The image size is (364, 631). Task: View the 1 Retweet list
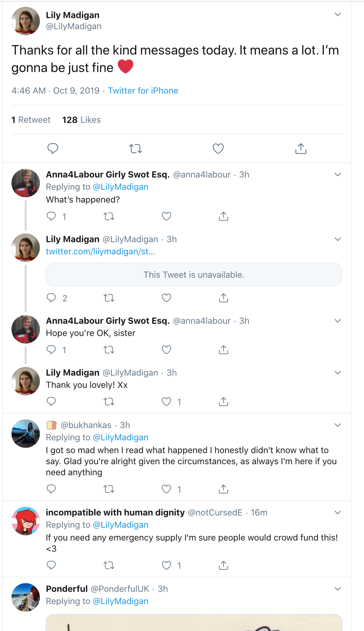click(x=31, y=120)
